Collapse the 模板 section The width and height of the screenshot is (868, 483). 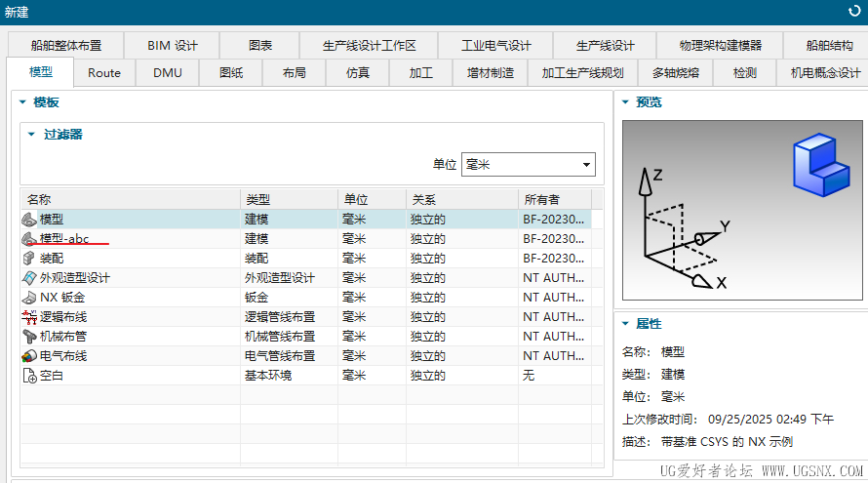click(x=22, y=102)
